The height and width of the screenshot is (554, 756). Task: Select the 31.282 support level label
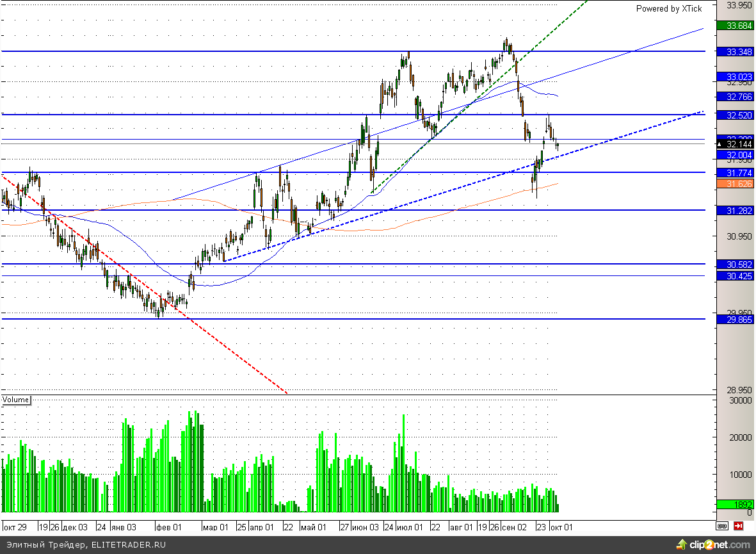click(x=734, y=210)
